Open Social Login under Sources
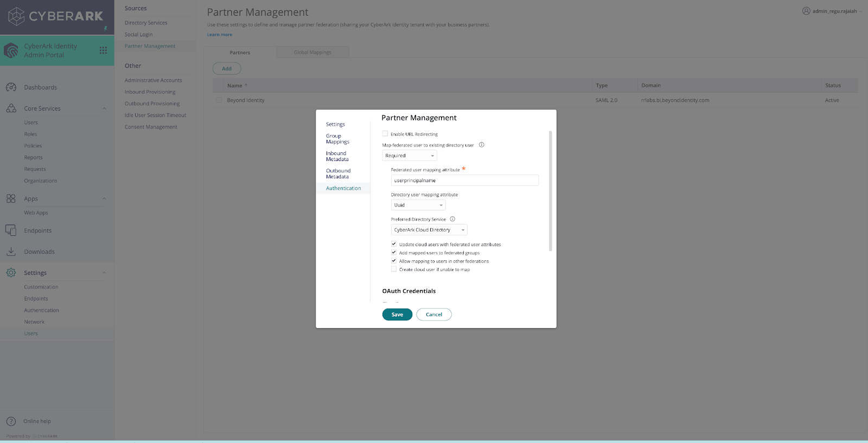The width and height of the screenshot is (868, 443). pyautogui.click(x=138, y=34)
